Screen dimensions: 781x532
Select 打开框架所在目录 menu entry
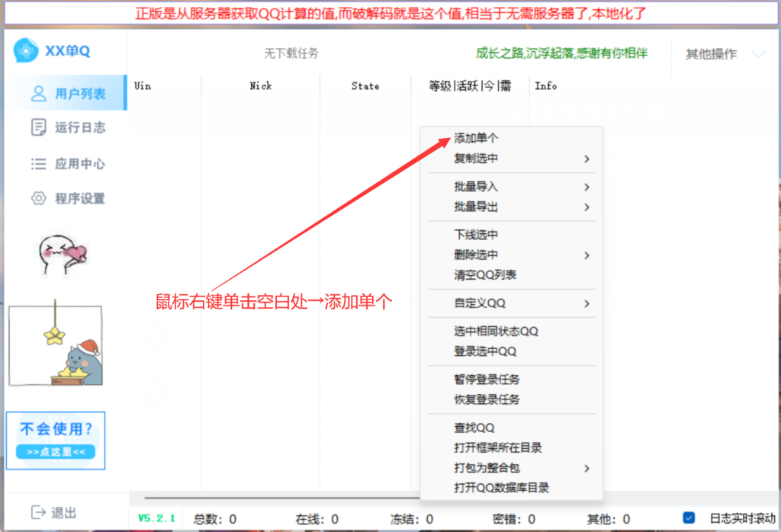[512, 448]
